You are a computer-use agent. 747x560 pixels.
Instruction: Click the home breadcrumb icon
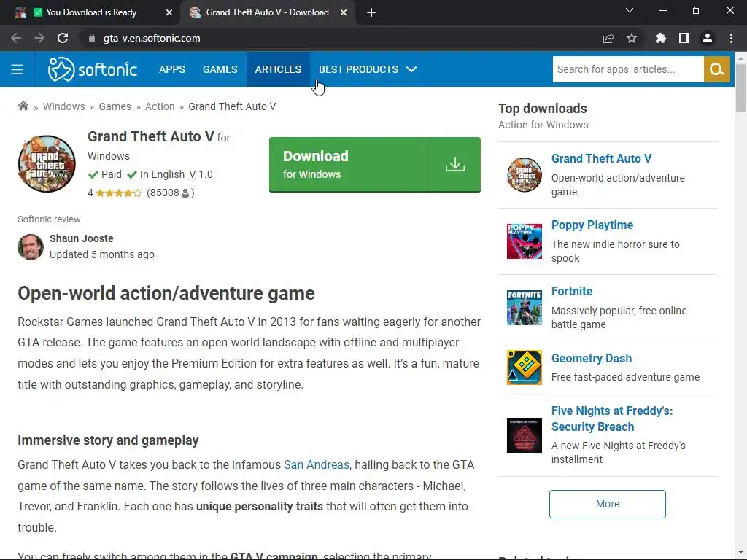coord(23,106)
